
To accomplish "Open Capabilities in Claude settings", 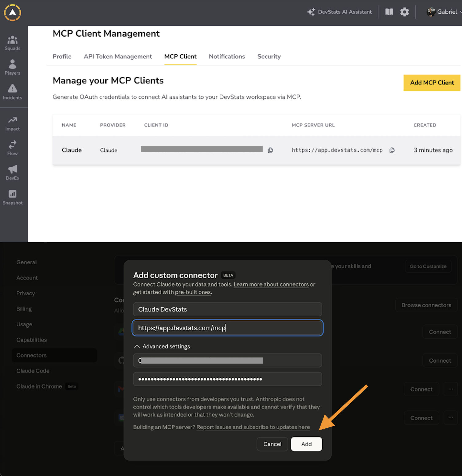I will click(32, 340).
